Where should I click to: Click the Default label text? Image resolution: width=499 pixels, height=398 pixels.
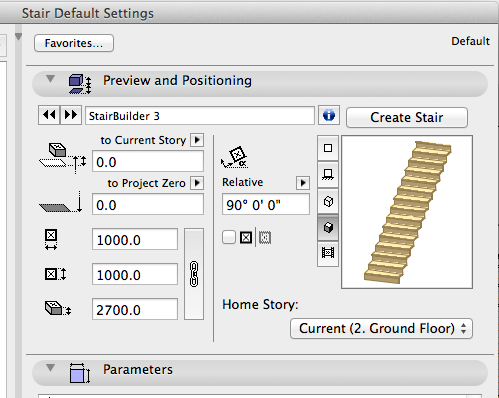[470, 41]
